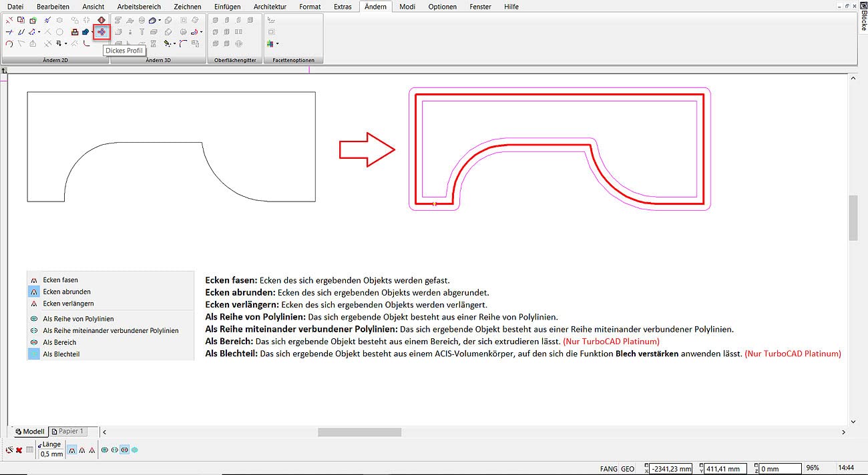Viewport: 868px width, 475px height.
Task: Switch to Papier 1 sheet tab
Action: coord(67,432)
